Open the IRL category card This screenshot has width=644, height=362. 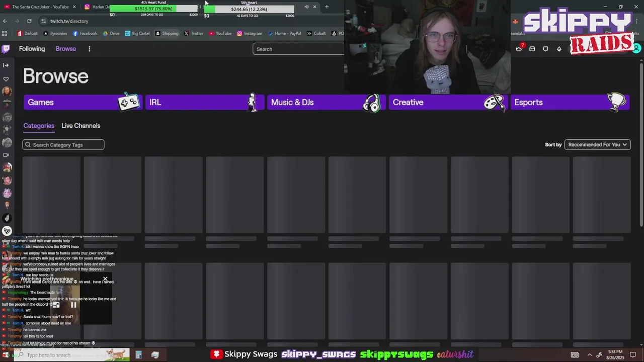pos(204,102)
